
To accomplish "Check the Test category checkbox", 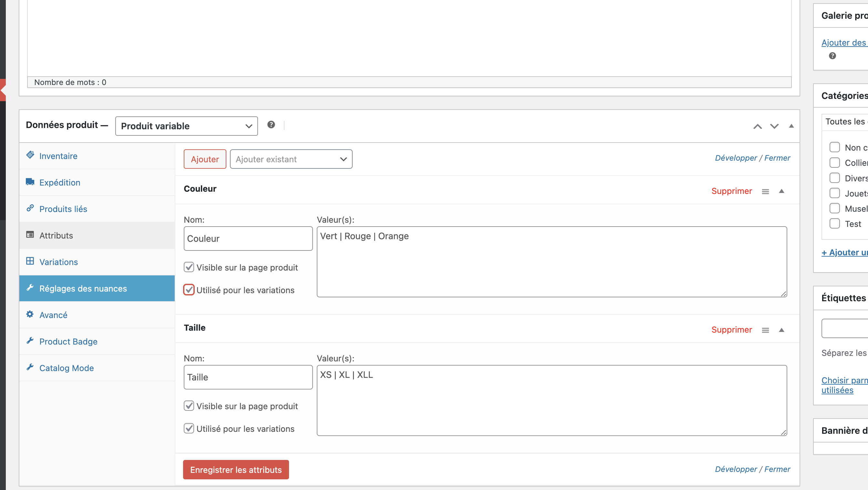I will 834,224.
